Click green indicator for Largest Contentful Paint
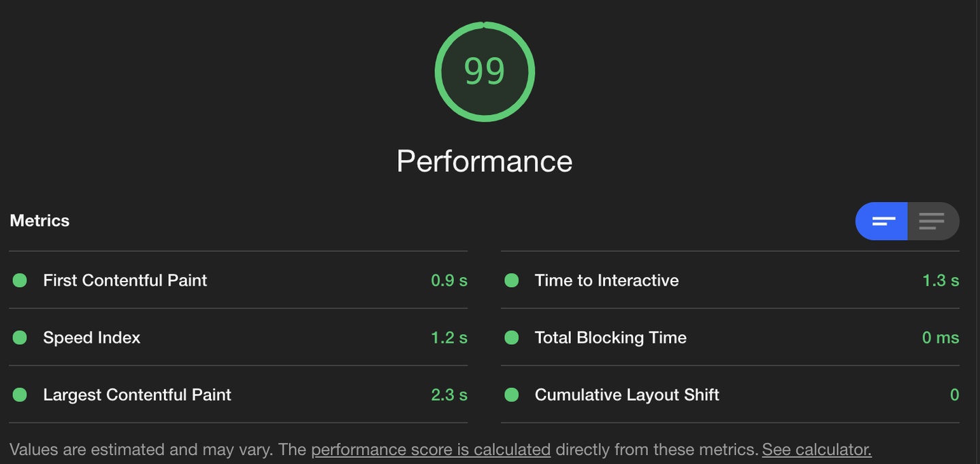Screen dimensions: 980x464 pos(20,395)
